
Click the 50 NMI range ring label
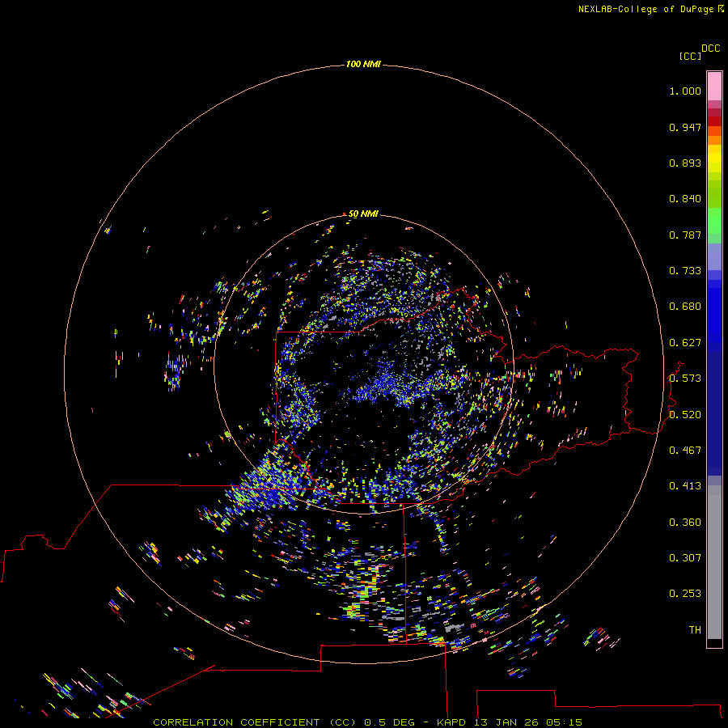[x=363, y=214]
